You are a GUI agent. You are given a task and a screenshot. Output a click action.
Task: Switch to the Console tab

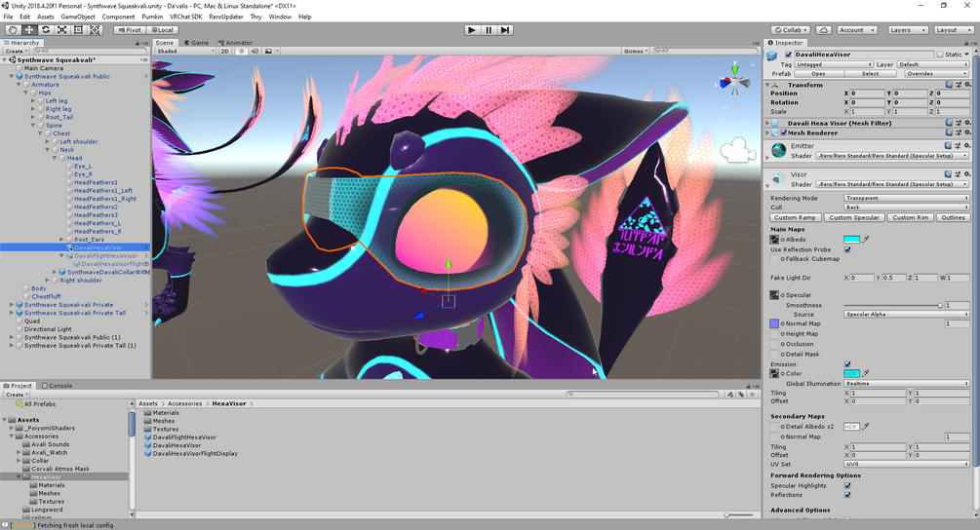tap(57, 386)
